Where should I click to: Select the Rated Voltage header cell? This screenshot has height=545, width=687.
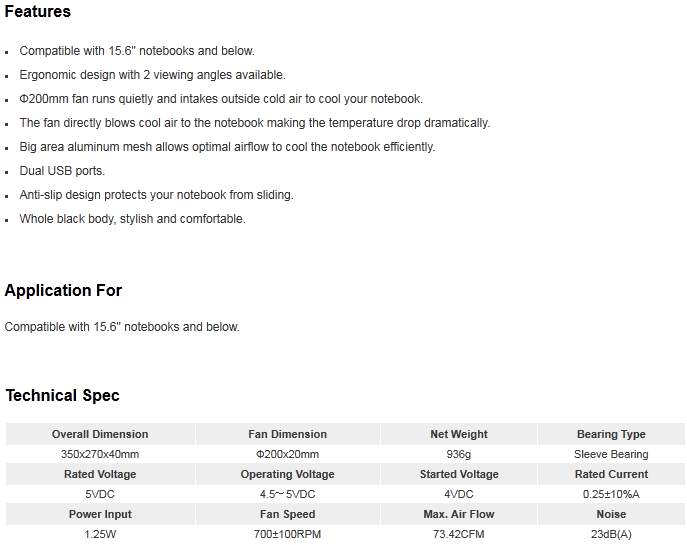coord(100,474)
